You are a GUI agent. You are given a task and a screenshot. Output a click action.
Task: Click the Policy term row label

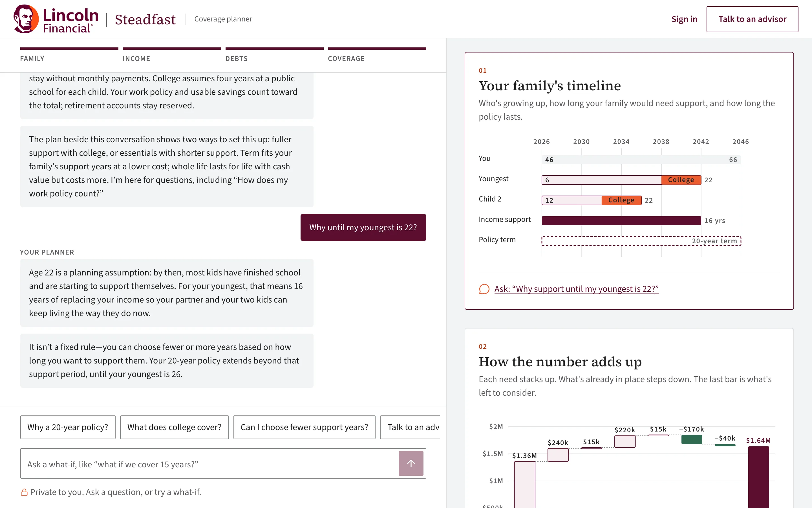(x=497, y=240)
